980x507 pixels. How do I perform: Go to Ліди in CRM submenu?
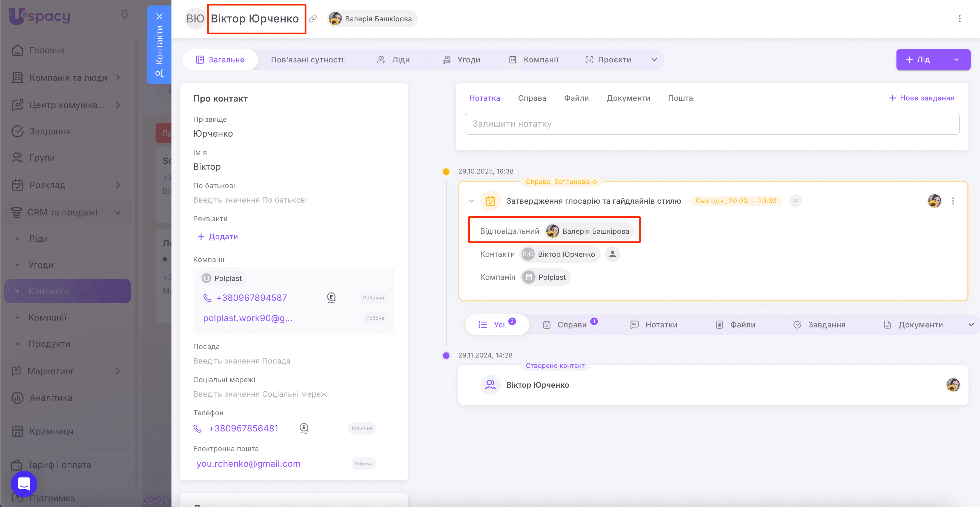point(38,238)
